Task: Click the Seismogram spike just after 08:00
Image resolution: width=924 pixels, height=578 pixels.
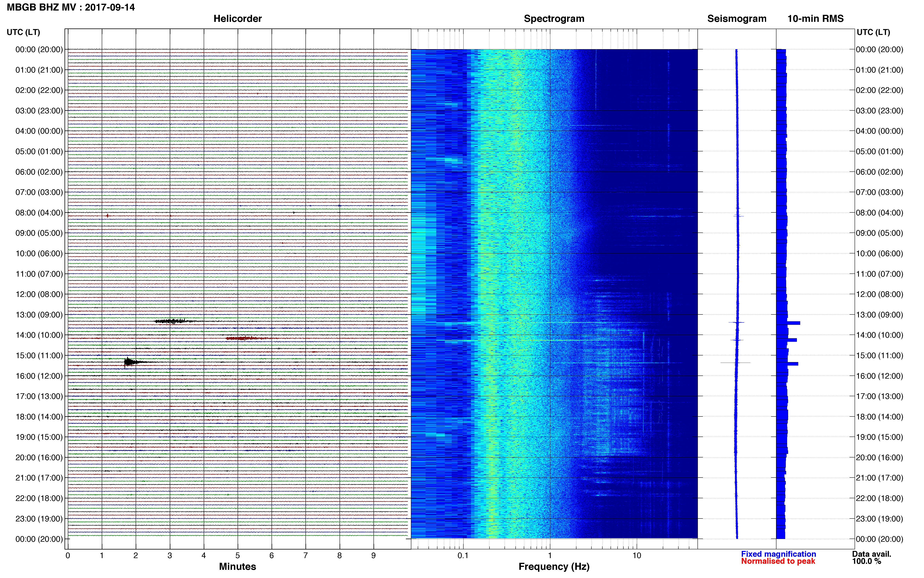Action: click(738, 216)
